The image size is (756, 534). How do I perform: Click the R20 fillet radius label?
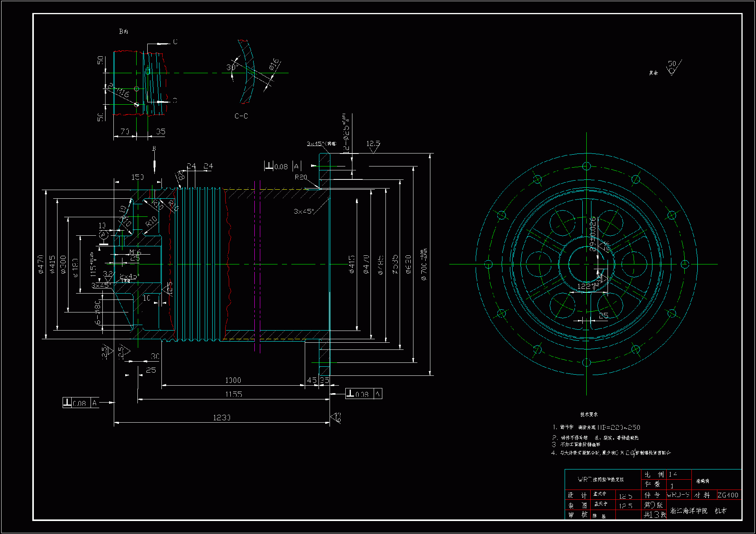click(301, 177)
